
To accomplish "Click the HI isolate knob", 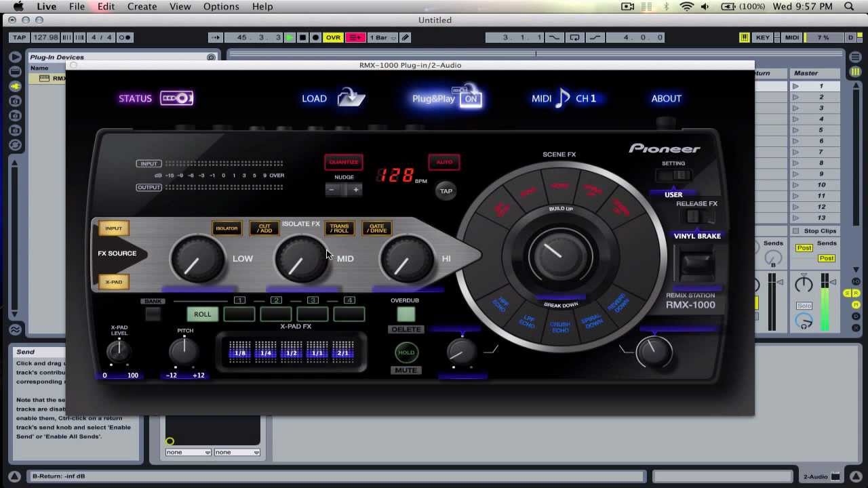I will (405, 259).
